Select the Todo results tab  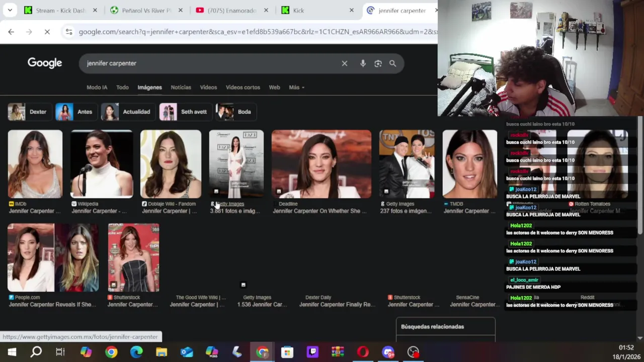pyautogui.click(x=122, y=87)
